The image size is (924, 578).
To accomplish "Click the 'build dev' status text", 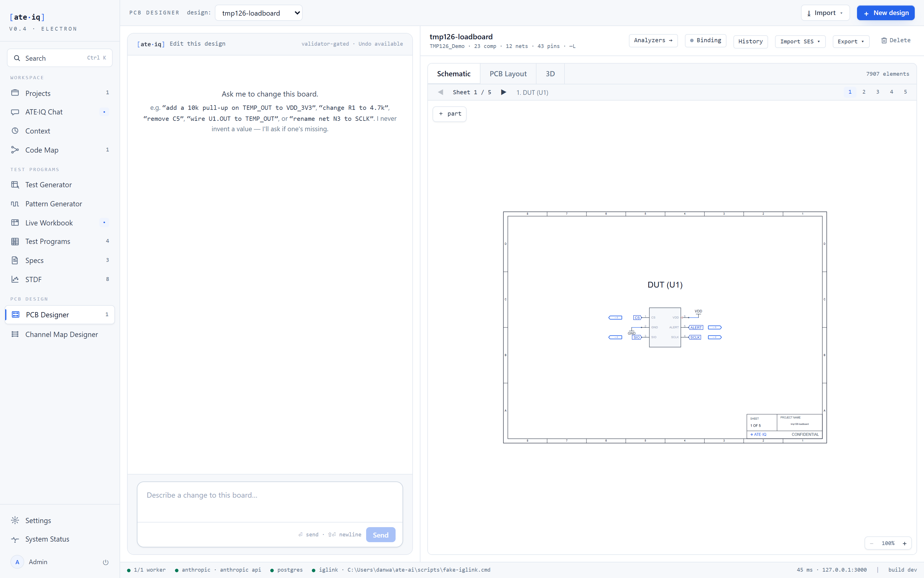I will tap(902, 570).
